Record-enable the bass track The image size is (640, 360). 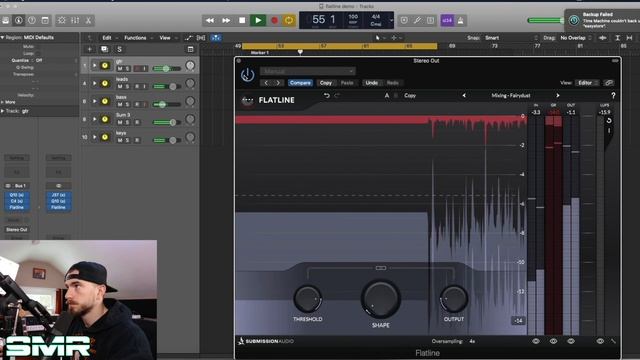point(137,104)
